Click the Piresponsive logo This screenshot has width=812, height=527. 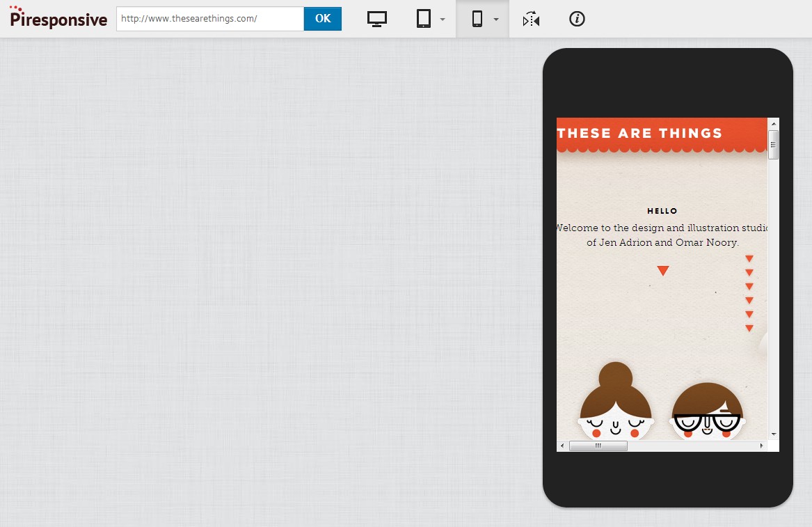(58, 18)
